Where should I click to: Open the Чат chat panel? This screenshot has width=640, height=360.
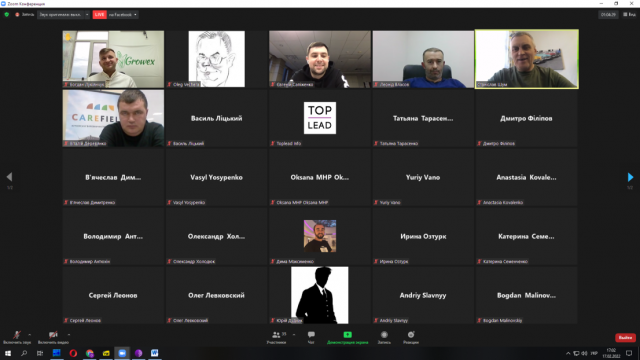(x=311, y=337)
